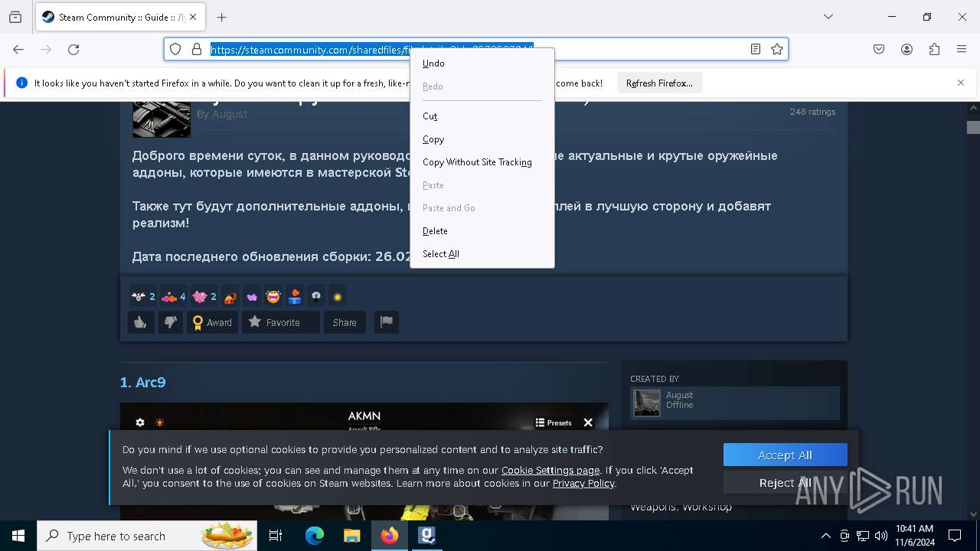Click the taskbar search box
This screenshot has width=980, height=551.
(147, 536)
